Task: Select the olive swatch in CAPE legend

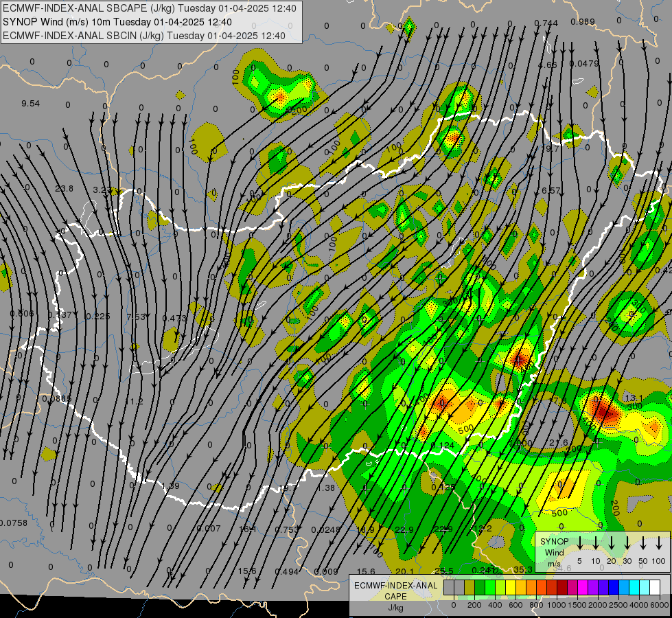Action: (x=470, y=588)
